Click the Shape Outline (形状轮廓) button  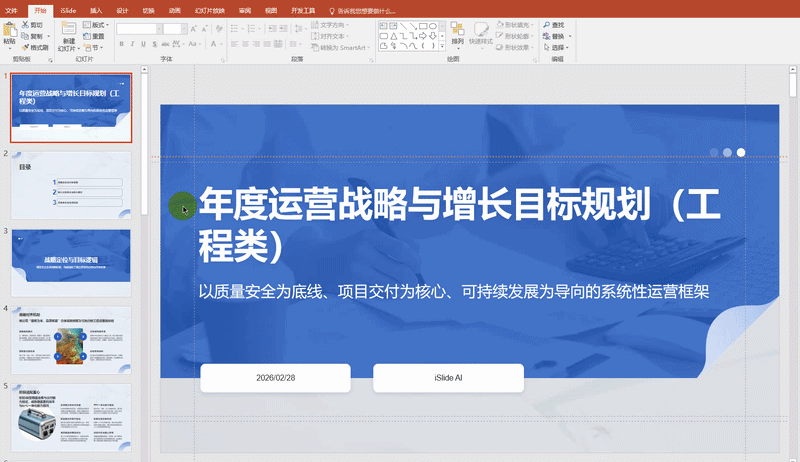click(514, 36)
